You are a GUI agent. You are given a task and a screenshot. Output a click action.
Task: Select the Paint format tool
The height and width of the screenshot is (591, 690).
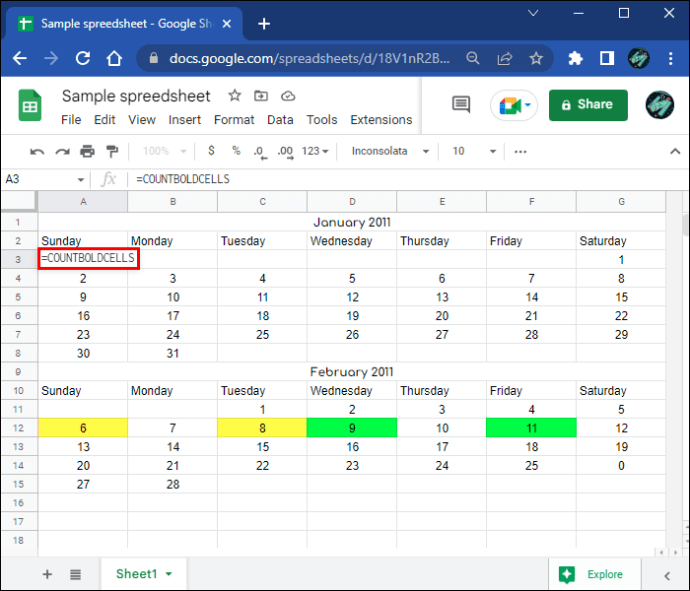tap(112, 151)
